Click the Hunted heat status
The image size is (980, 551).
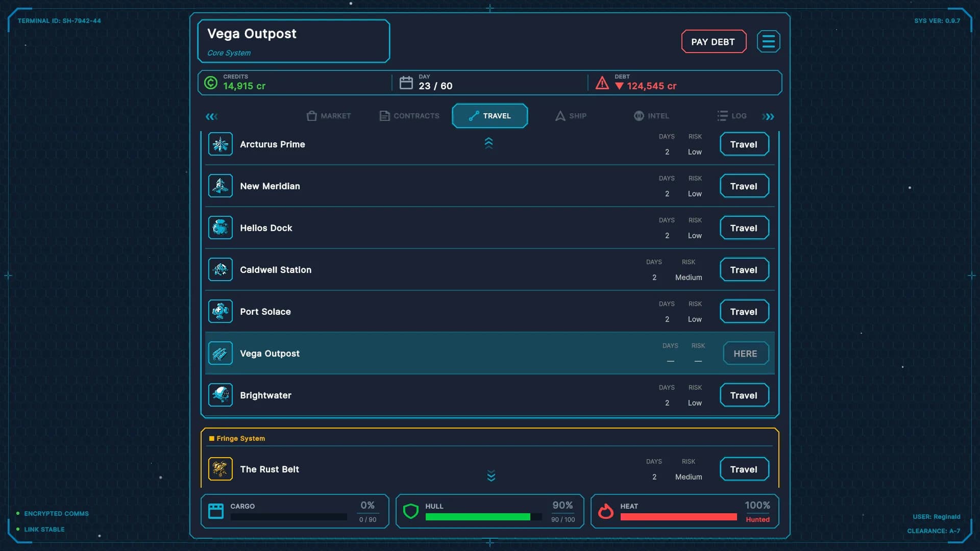pyautogui.click(x=757, y=520)
